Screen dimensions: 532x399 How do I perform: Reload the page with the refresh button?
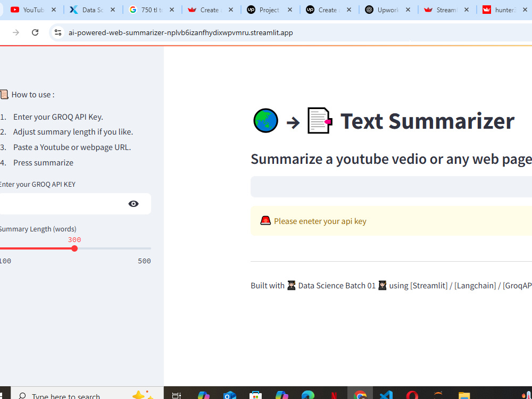pyautogui.click(x=35, y=32)
